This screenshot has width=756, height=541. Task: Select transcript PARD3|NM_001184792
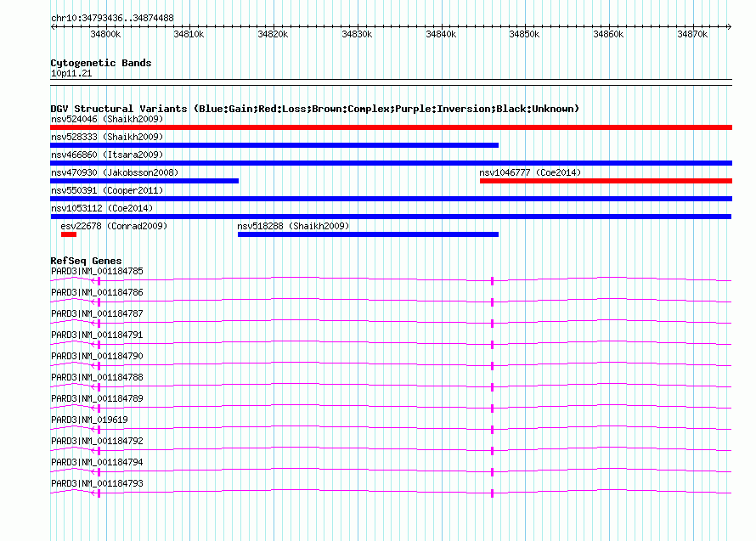click(x=97, y=441)
